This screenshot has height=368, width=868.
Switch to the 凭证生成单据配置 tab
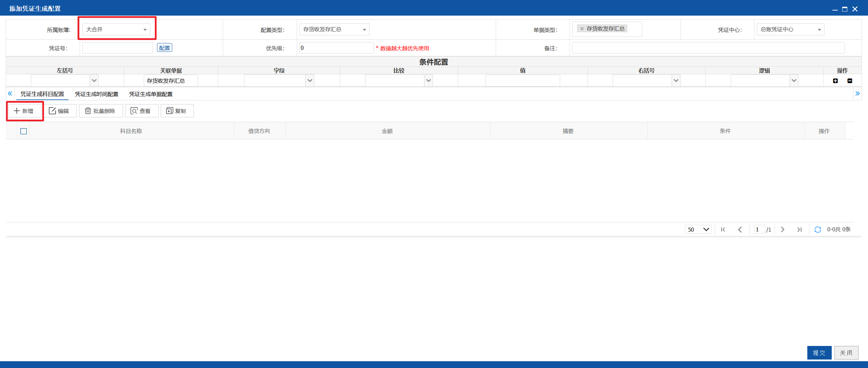click(x=151, y=94)
